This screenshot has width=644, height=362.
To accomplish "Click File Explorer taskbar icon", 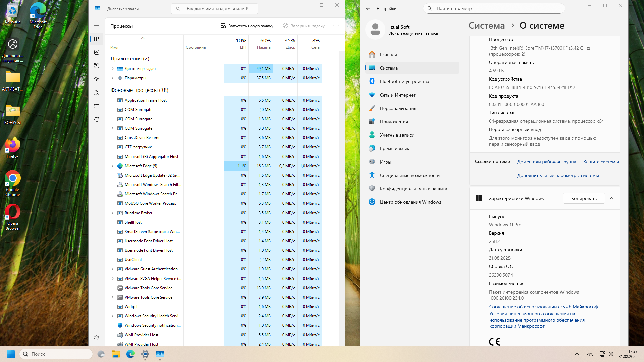I will [115, 354].
